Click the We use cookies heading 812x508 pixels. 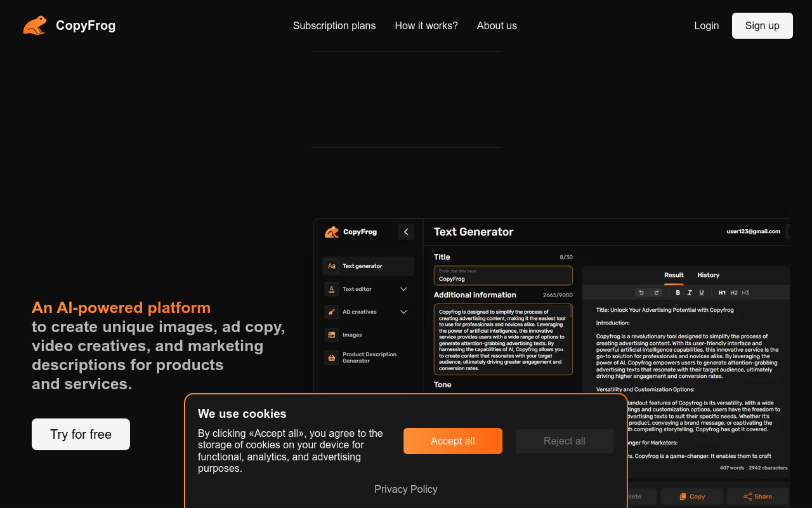click(x=242, y=413)
